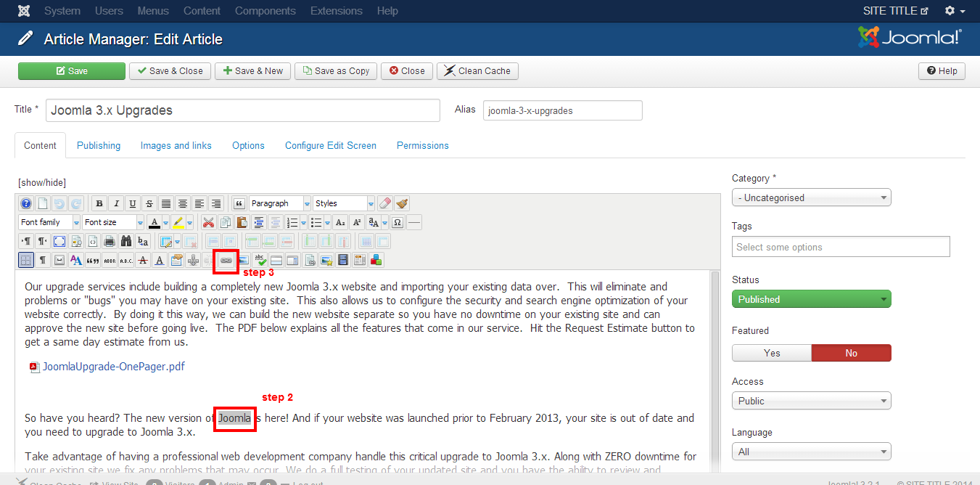Image resolution: width=980 pixels, height=485 pixels.
Task: Open find with binoculars icon
Action: pos(126,241)
